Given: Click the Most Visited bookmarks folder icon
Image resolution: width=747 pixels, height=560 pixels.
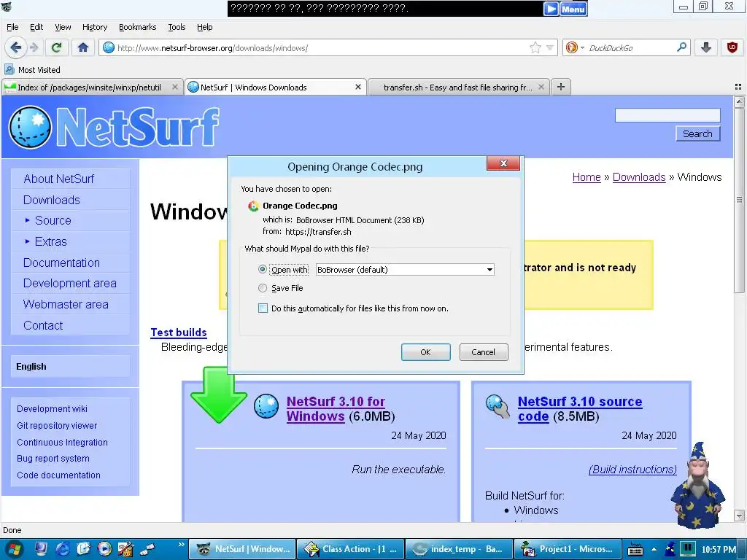Looking at the screenshot, I should tap(9, 69).
